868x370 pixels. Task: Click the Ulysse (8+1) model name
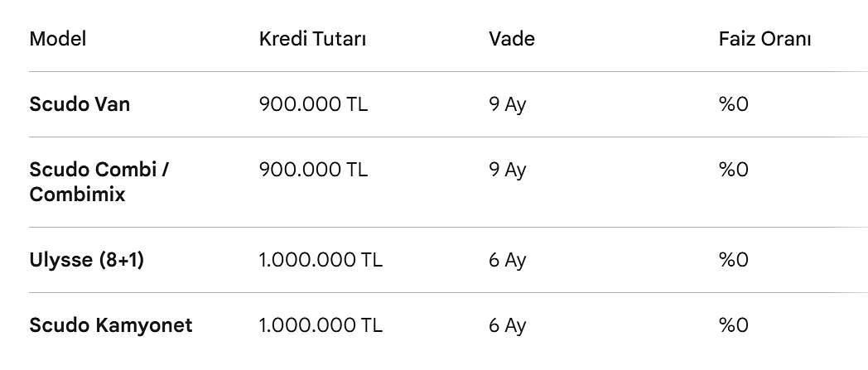click(87, 260)
